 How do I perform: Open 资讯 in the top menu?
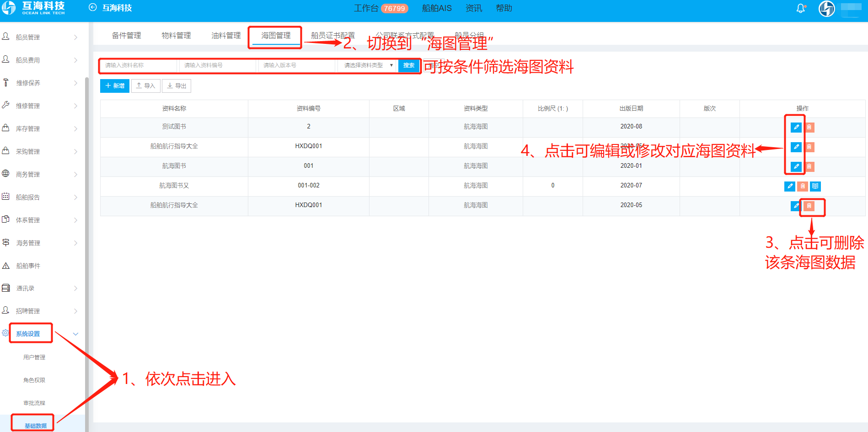473,8
